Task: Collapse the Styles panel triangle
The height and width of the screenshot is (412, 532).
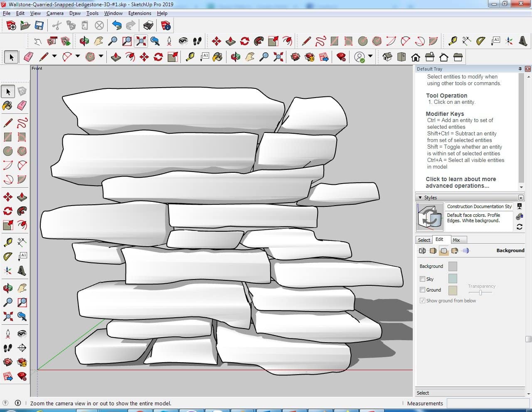Action: (420, 198)
